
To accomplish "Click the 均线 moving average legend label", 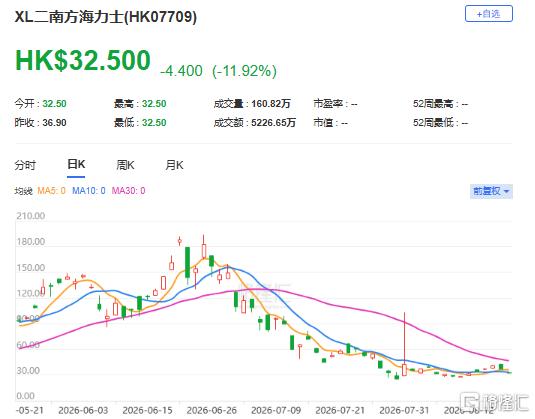I will coord(23,191).
